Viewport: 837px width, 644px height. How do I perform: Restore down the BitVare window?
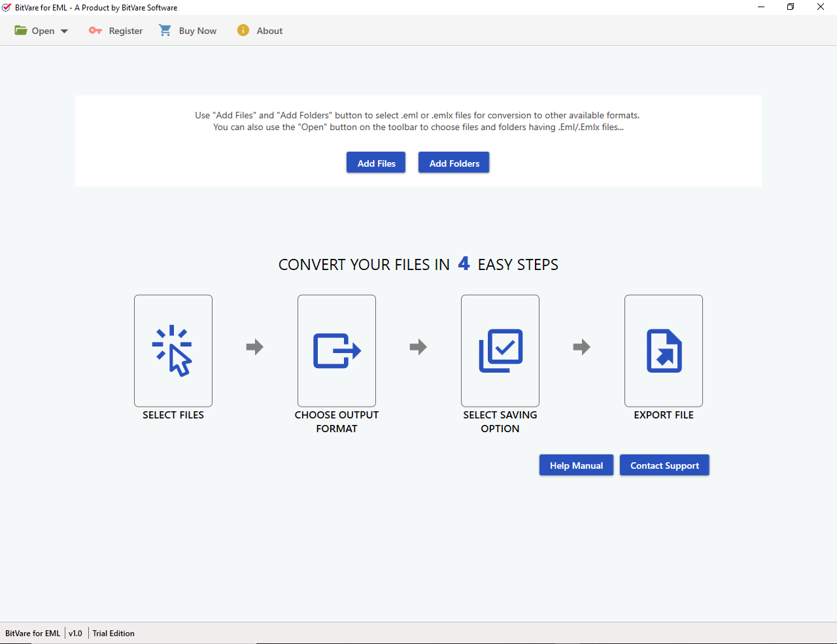pyautogui.click(x=791, y=7)
